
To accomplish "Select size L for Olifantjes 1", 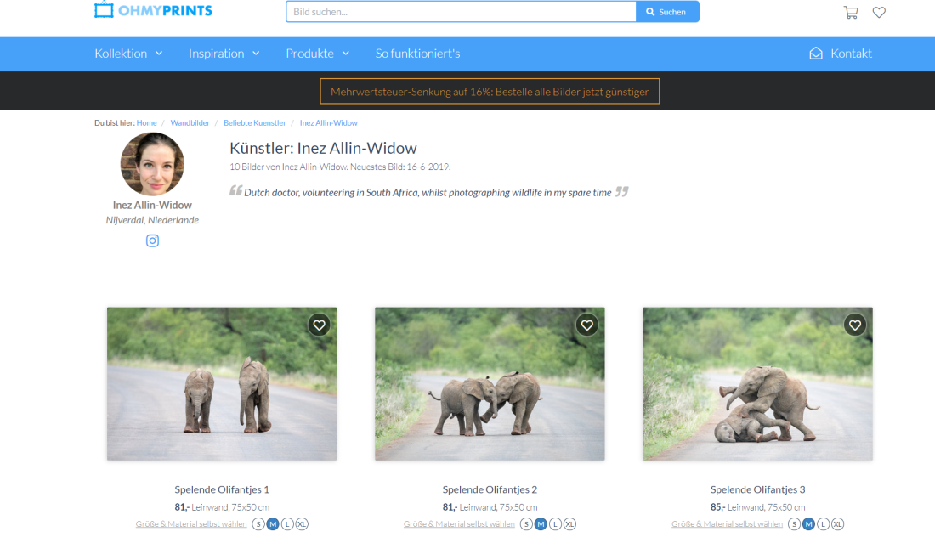I will (287, 524).
